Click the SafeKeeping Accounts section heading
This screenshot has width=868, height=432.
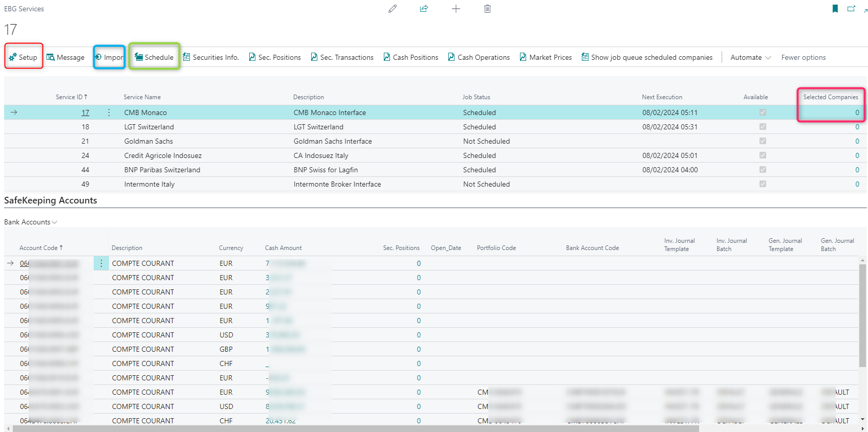click(51, 200)
